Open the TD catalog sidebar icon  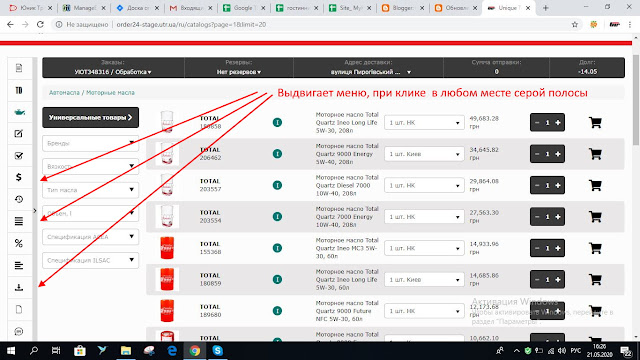pyautogui.click(x=19, y=90)
